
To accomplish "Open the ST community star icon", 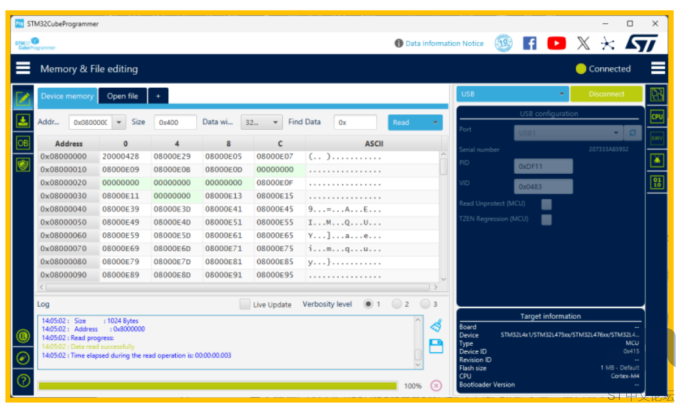I will click(607, 43).
